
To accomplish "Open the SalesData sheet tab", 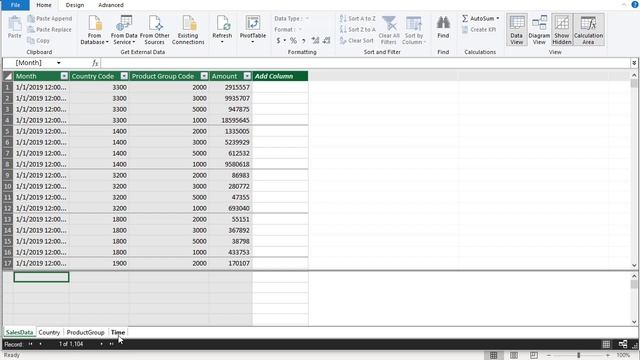I will coord(19,332).
